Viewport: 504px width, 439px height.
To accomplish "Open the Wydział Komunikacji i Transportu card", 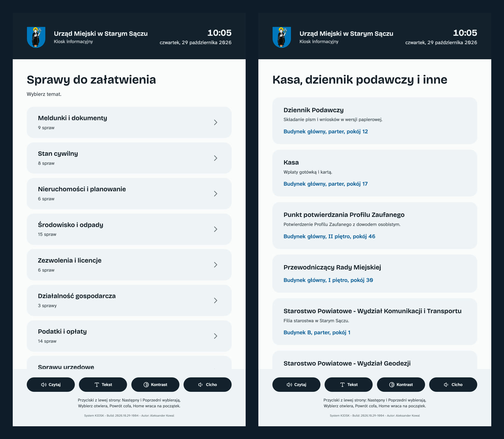I will coord(375,322).
